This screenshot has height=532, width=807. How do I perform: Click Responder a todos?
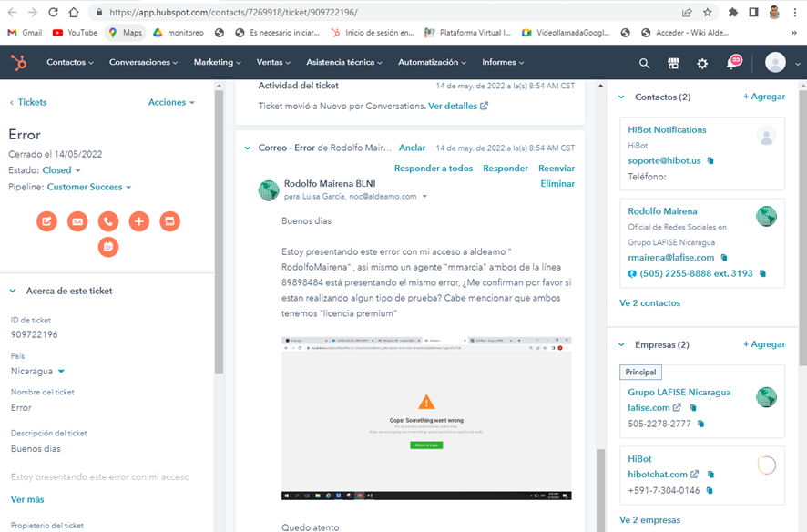pos(434,169)
